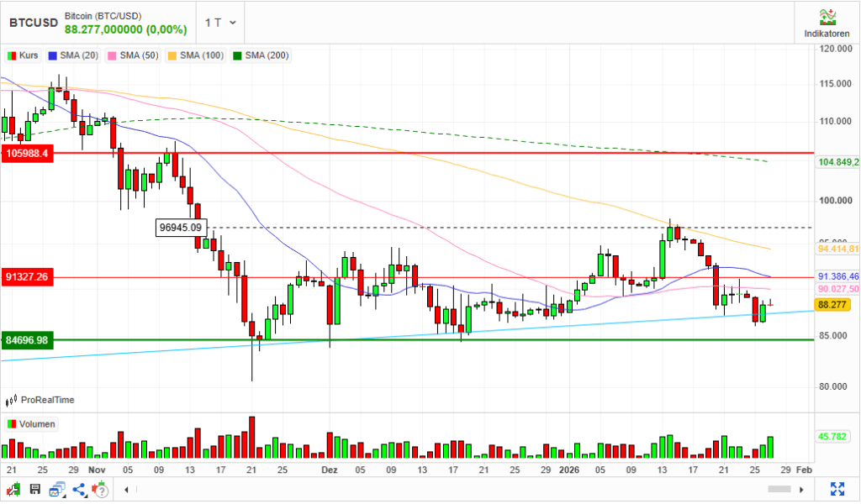Toggle the Kurs price series legend
Image resolution: width=861 pixels, height=504 pixels.
pyautogui.click(x=24, y=55)
